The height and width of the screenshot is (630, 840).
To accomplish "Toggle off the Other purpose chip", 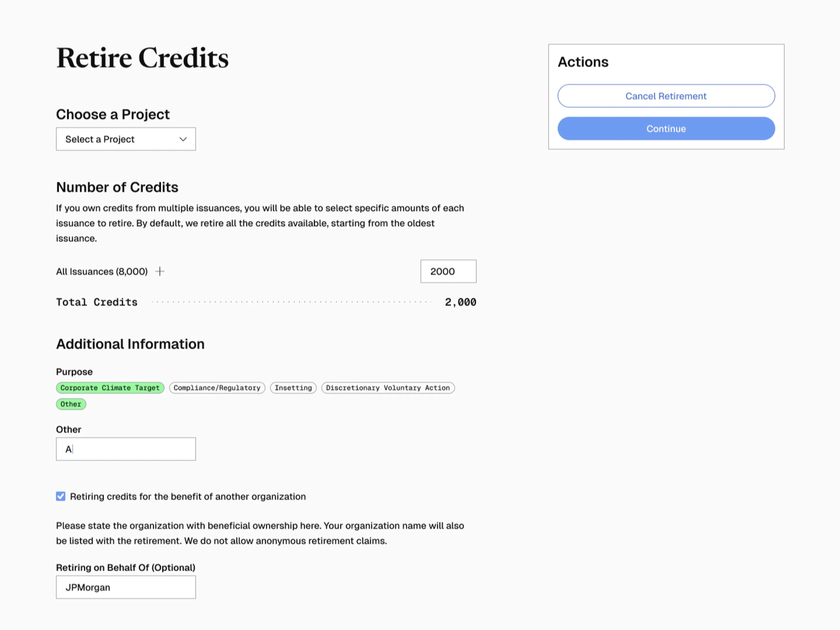I will (x=71, y=404).
